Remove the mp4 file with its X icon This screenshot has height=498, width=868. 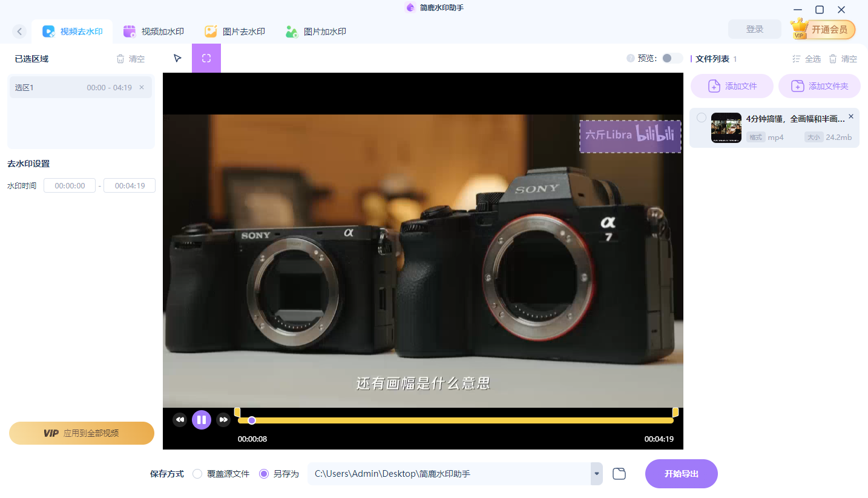[x=851, y=116]
